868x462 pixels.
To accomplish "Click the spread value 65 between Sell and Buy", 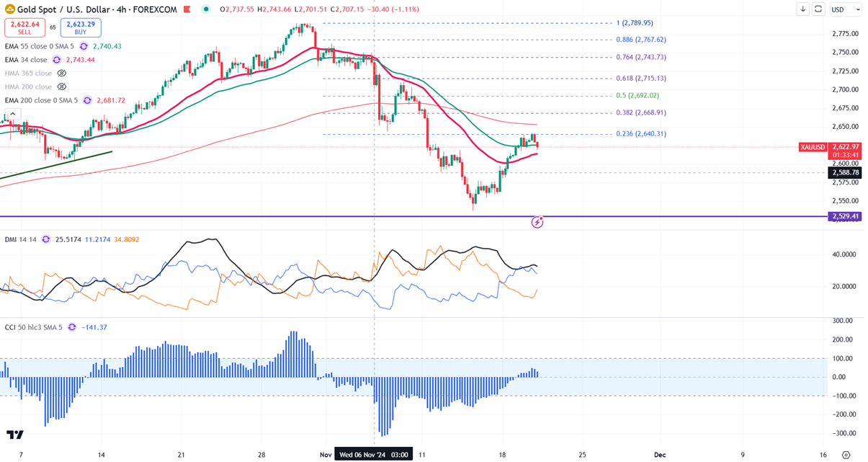I will coord(53,27).
